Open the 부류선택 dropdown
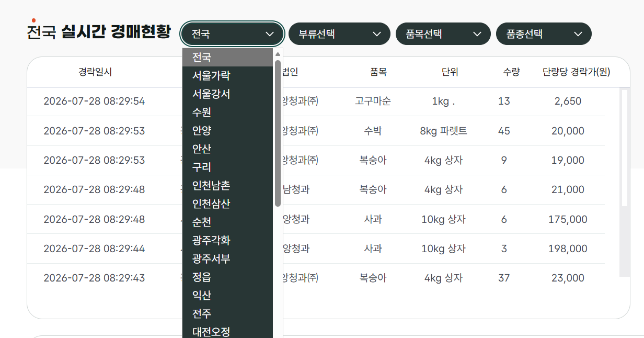Image resolution: width=644 pixels, height=338 pixels. (x=339, y=34)
